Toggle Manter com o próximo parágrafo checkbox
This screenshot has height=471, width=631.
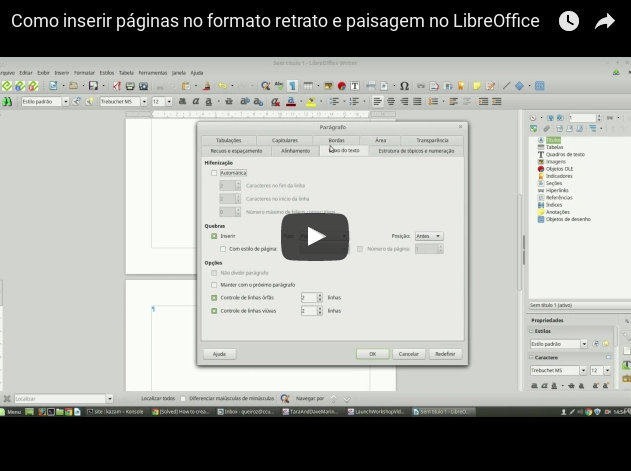click(x=214, y=285)
